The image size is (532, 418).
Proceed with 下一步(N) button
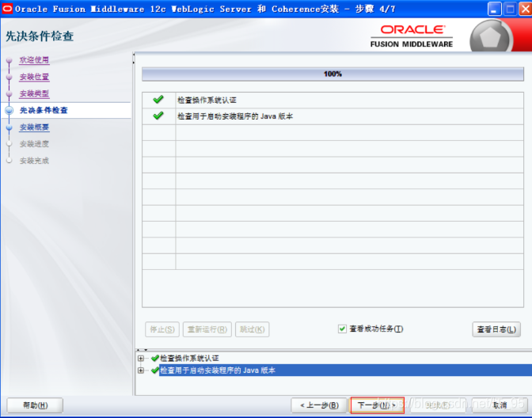point(377,405)
